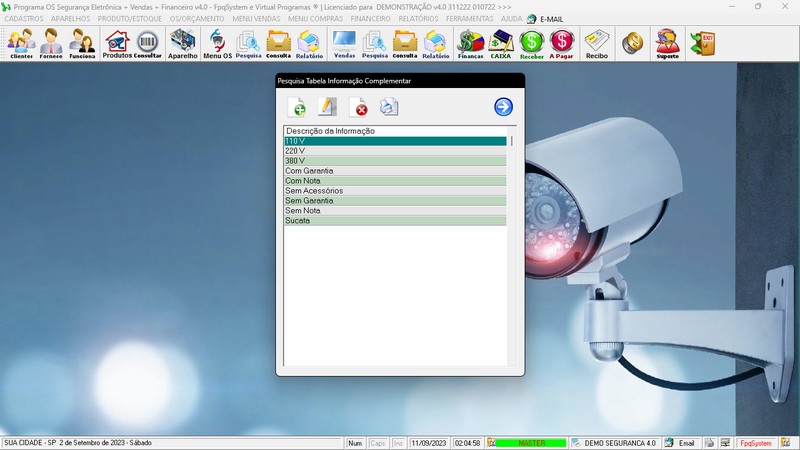This screenshot has width=800, height=450.
Task: Click the green Receber icon
Action: [532, 44]
